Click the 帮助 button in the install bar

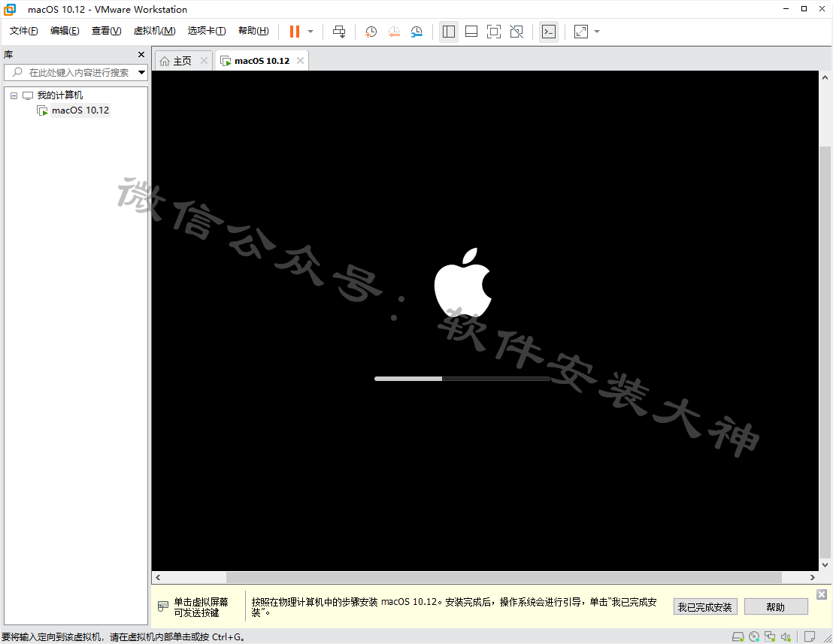pos(776,607)
